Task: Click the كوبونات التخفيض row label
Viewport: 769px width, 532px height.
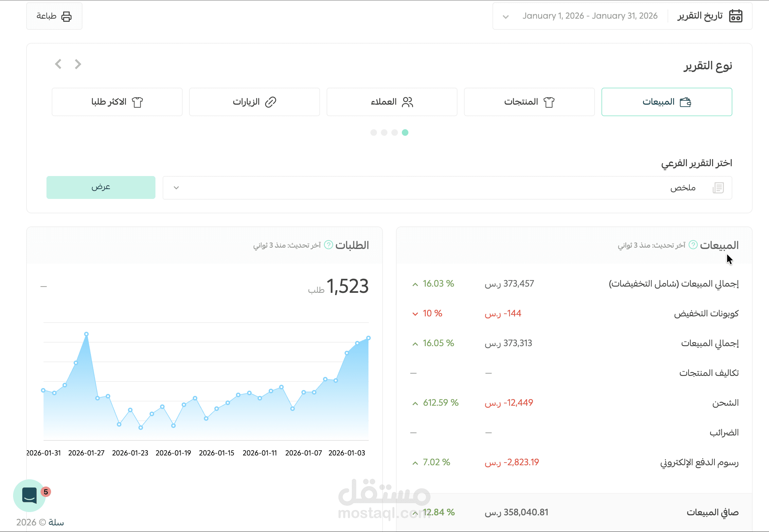Action: click(706, 314)
